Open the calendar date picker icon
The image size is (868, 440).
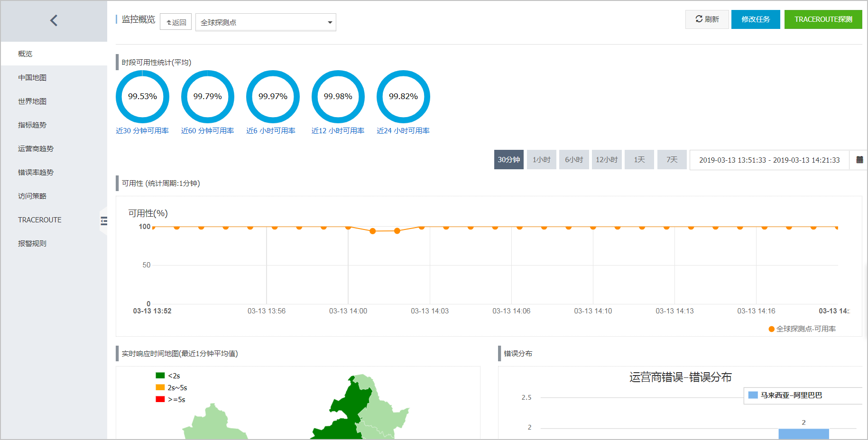tap(859, 160)
